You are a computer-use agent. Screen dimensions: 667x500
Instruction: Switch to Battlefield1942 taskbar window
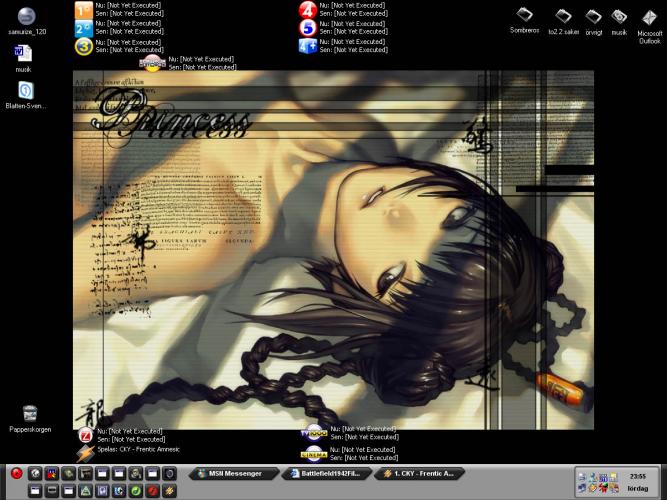322,473
